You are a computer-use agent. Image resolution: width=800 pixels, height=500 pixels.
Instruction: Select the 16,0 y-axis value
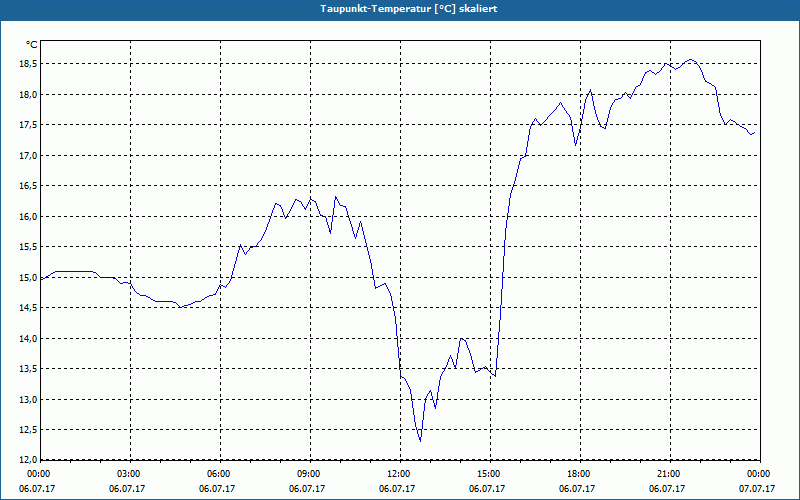[x=28, y=216]
